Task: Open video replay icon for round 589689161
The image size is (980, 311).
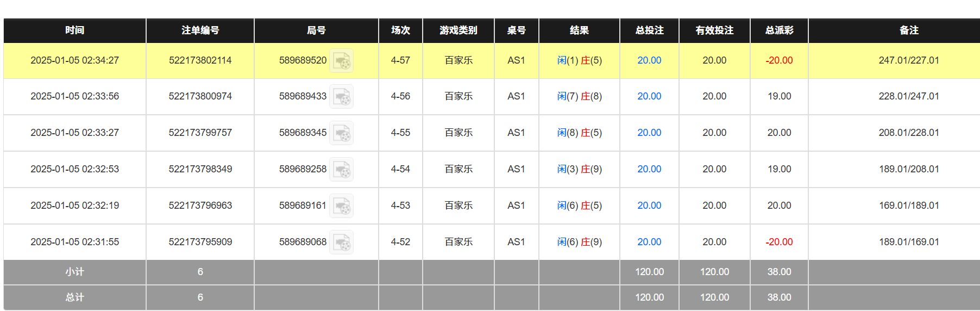Action: (x=342, y=206)
